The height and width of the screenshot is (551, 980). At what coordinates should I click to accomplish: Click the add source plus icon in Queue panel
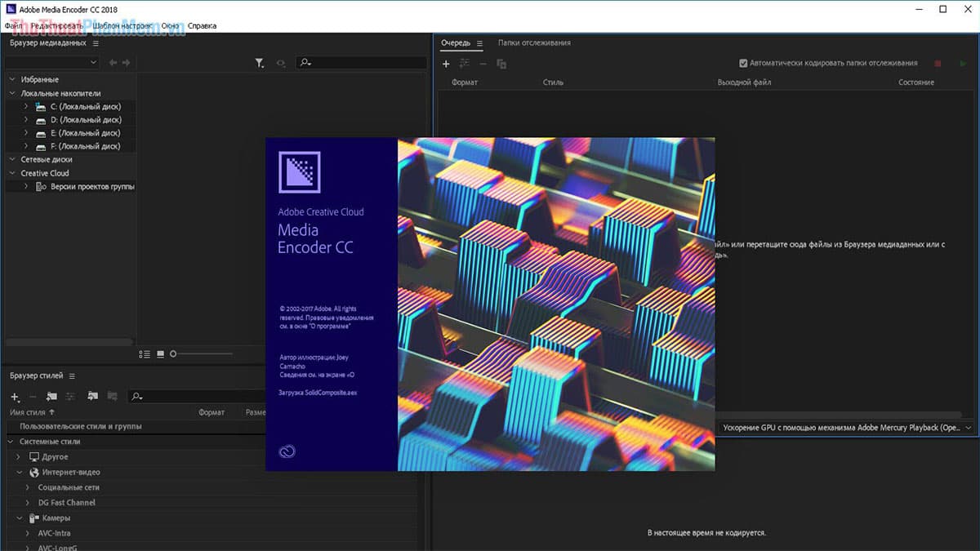click(x=446, y=64)
